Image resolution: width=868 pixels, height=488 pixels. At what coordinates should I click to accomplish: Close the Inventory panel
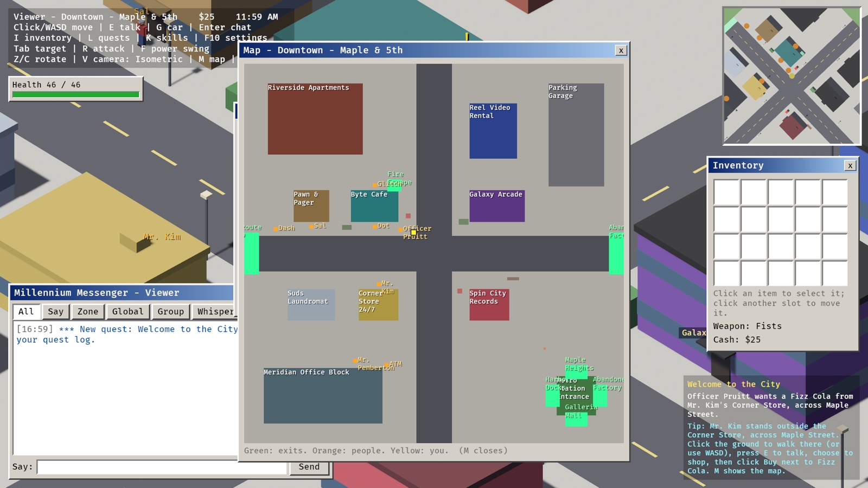(850, 165)
